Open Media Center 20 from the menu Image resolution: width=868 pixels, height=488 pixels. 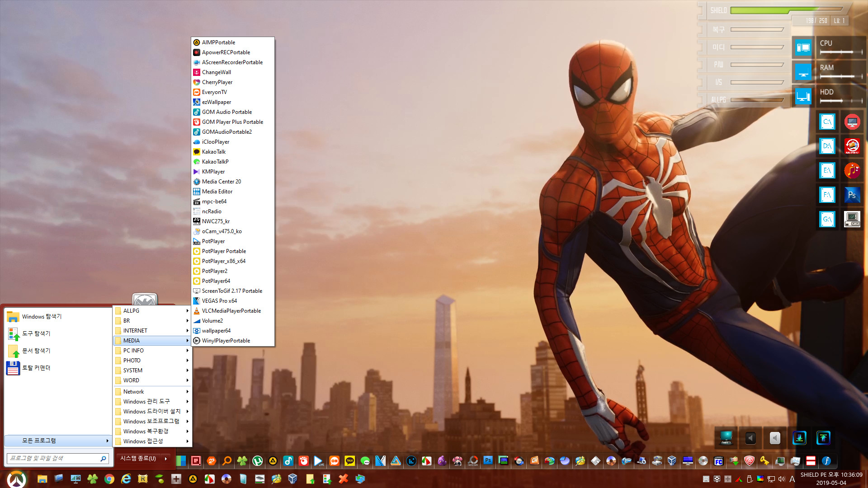tap(233, 182)
